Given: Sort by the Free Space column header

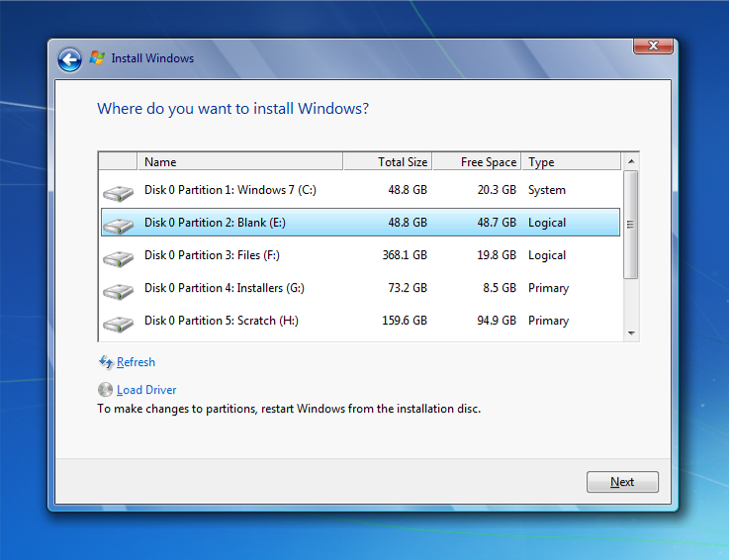Looking at the screenshot, I should pos(477,162).
